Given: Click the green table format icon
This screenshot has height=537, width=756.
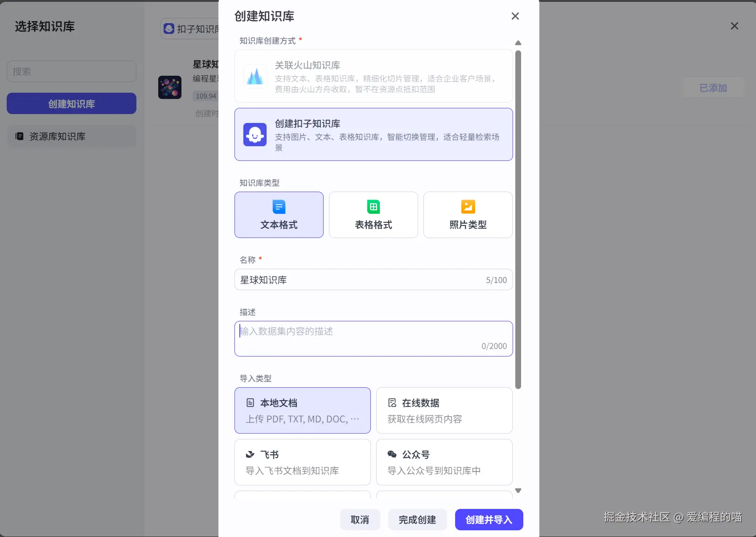Looking at the screenshot, I should (x=374, y=207).
